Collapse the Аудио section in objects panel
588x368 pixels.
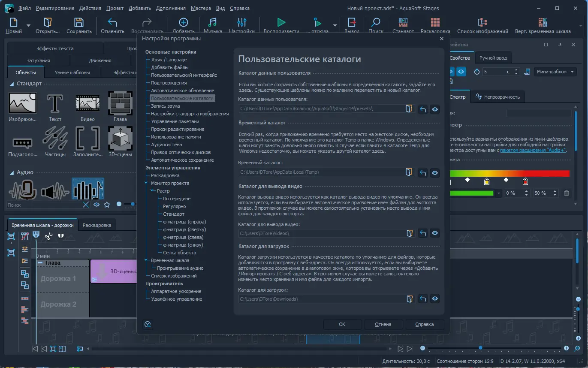pos(12,172)
